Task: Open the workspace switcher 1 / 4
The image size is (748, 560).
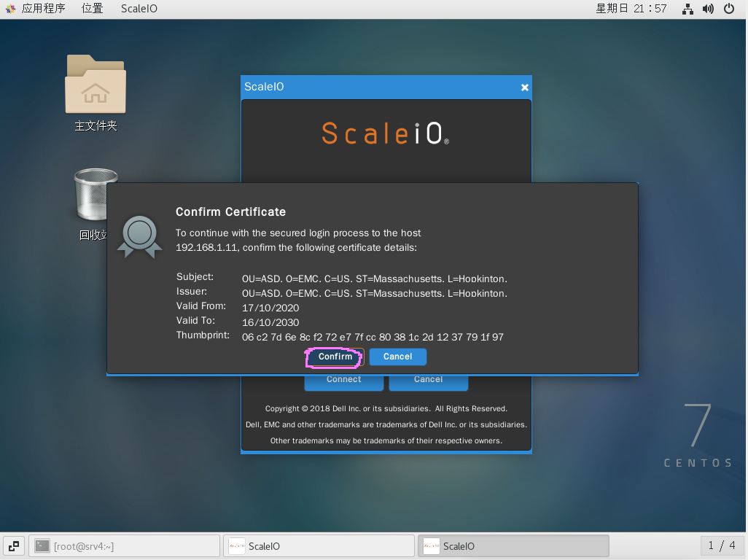Action: coord(721,545)
